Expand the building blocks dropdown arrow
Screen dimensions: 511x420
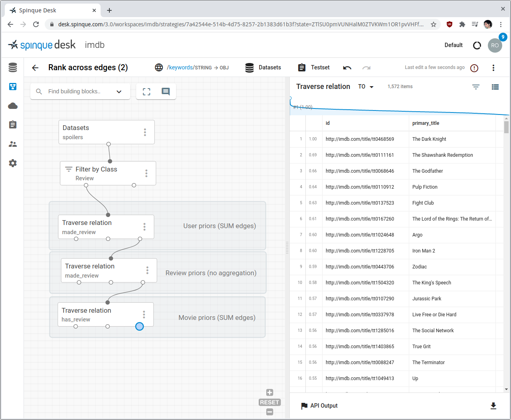pyautogui.click(x=119, y=92)
